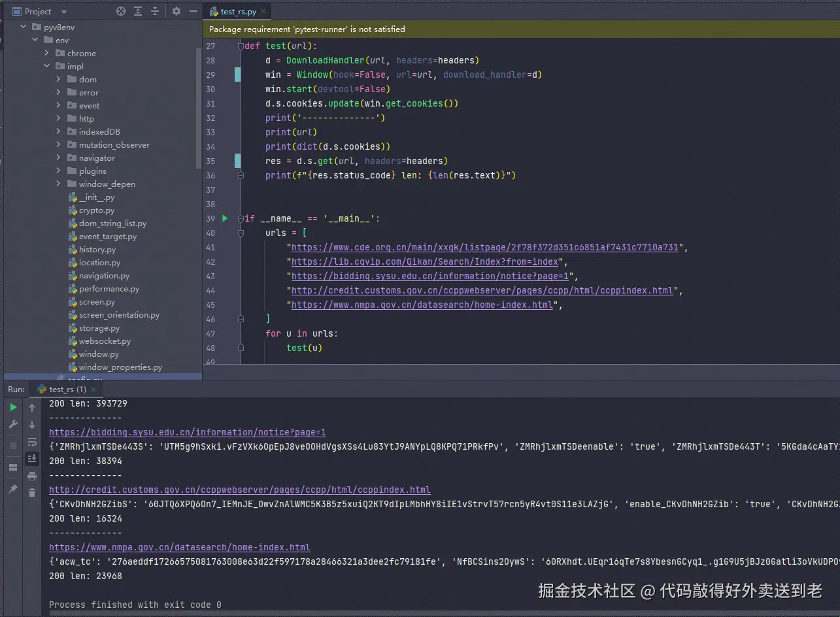
Task: Click the down-the-stack-trace arrow
Action: click(31, 425)
